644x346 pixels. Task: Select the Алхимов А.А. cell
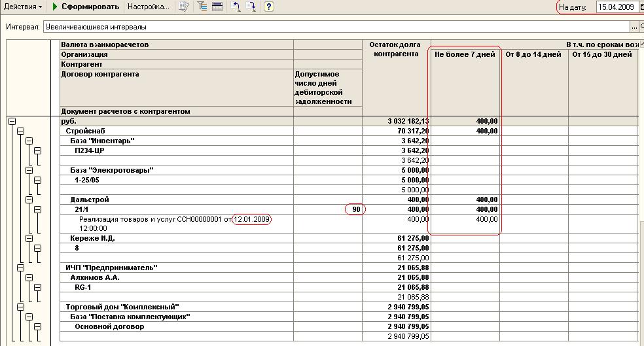(177, 277)
